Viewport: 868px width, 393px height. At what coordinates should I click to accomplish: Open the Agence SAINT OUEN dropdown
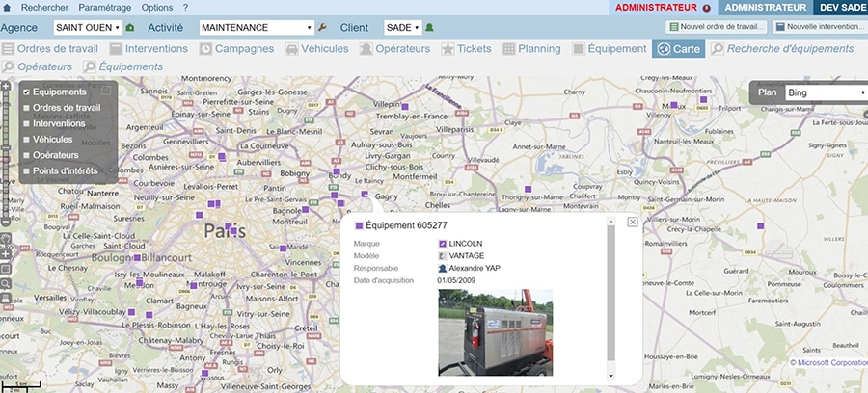point(88,28)
